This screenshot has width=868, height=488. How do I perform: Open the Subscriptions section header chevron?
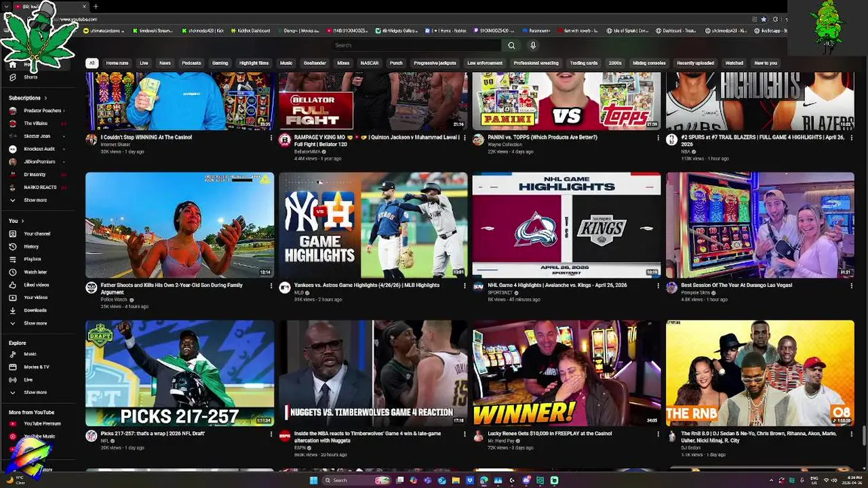(x=45, y=98)
